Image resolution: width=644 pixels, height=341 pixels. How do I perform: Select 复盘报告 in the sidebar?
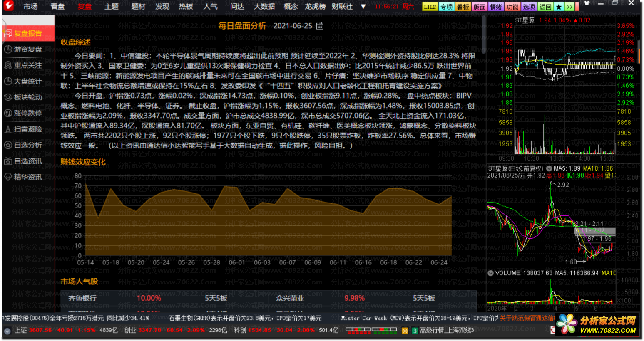pyautogui.click(x=27, y=33)
